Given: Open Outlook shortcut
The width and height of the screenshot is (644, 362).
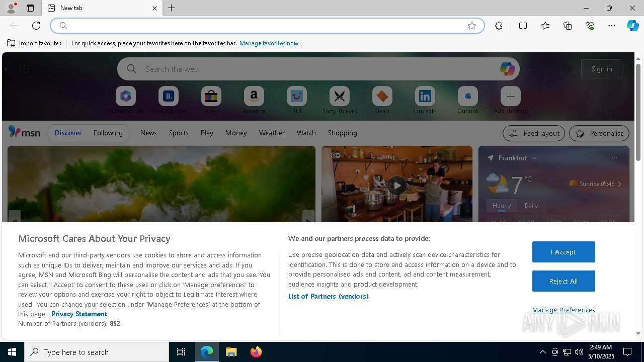Looking at the screenshot, I should click(x=468, y=100).
